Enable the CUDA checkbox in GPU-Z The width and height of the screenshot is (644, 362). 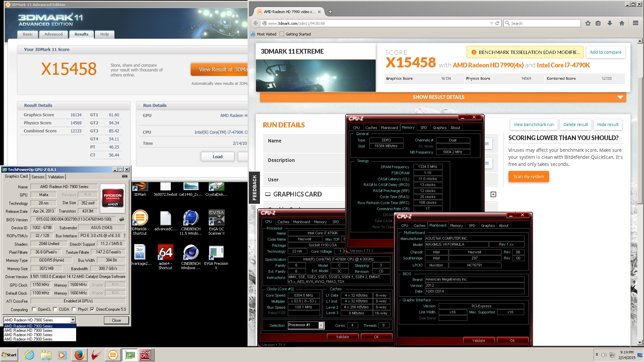click(x=55, y=309)
